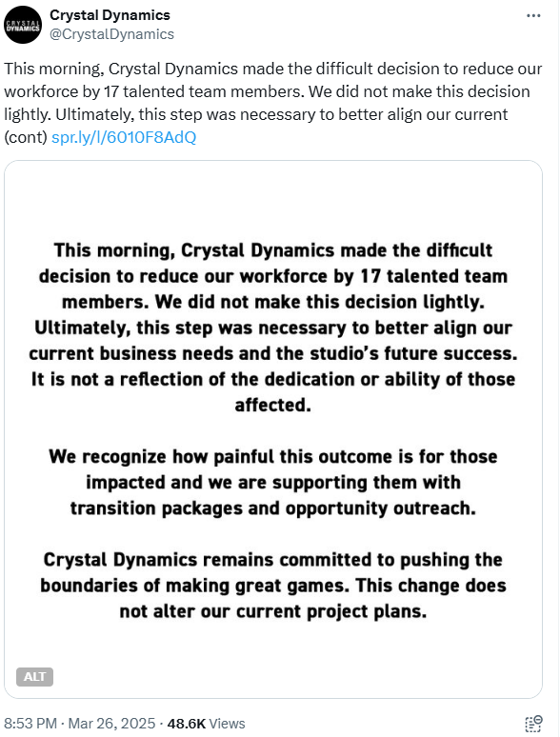Click the word 'Views' beside 48.6K
The image size is (560, 737).
[227, 724]
